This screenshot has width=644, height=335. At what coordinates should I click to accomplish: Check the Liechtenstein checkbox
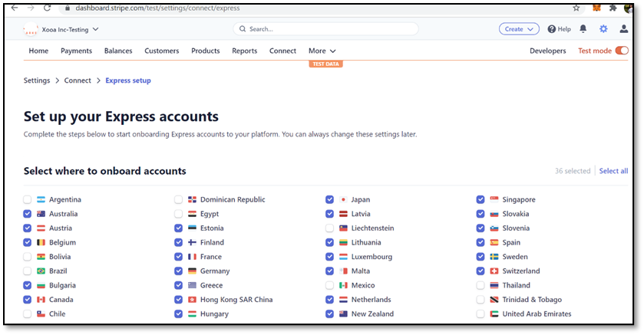[x=329, y=228]
